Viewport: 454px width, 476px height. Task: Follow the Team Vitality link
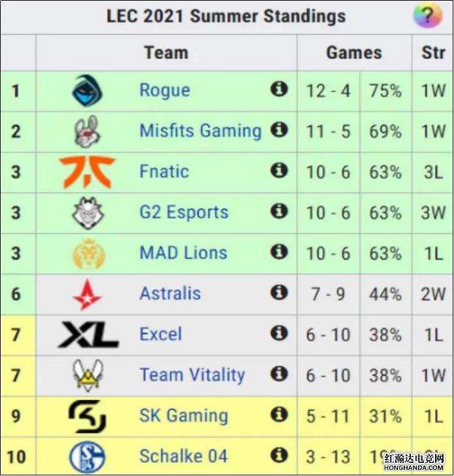(x=192, y=375)
